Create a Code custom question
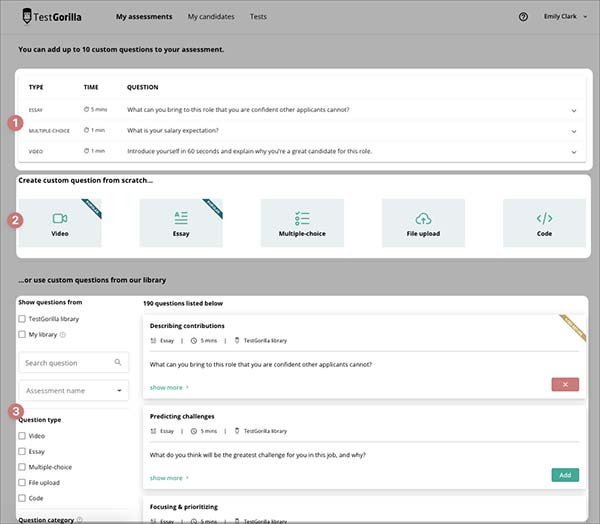 click(x=544, y=223)
